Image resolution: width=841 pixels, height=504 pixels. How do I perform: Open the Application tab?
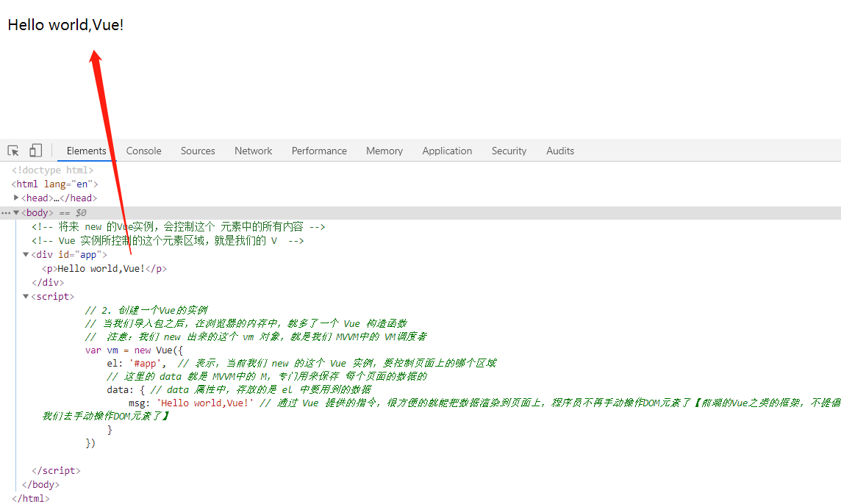click(447, 151)
